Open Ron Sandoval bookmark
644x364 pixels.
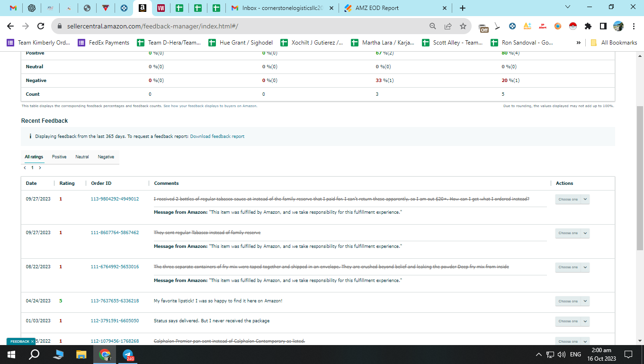pyautogui.click(x=521, y=43)
